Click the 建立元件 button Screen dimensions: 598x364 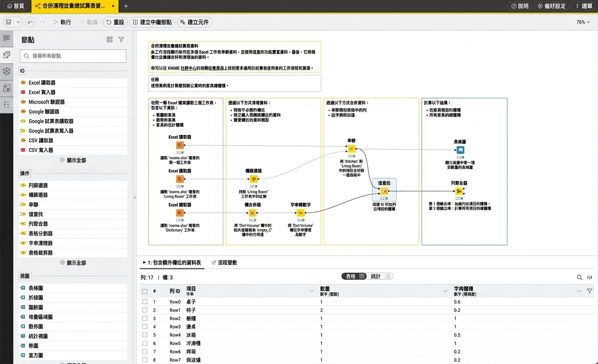point(194,22)
